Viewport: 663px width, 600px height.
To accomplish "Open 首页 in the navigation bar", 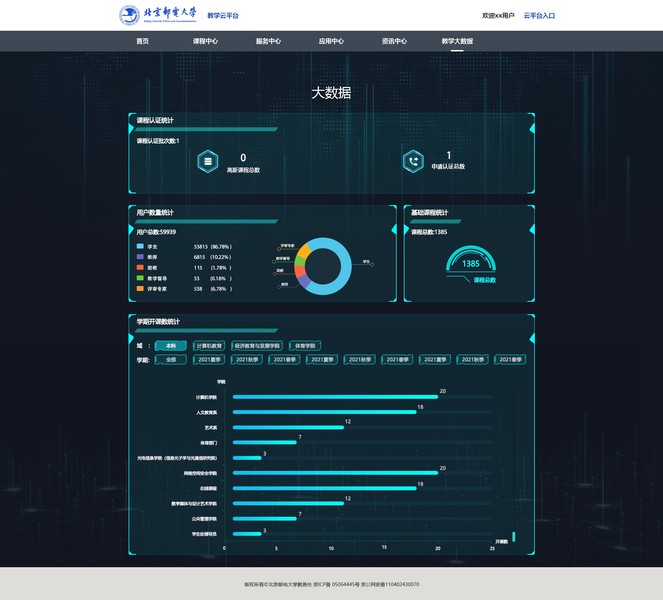I will point(142,41).
